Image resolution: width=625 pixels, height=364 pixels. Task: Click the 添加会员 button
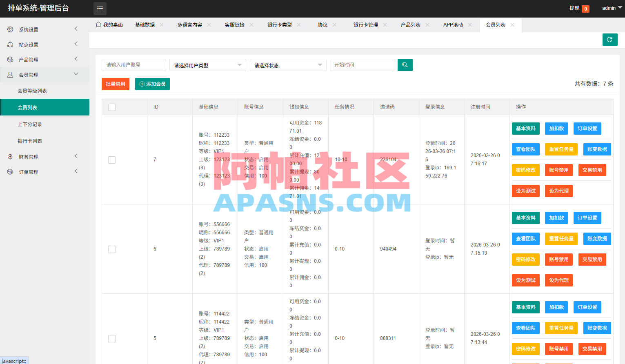click(152, 84)
